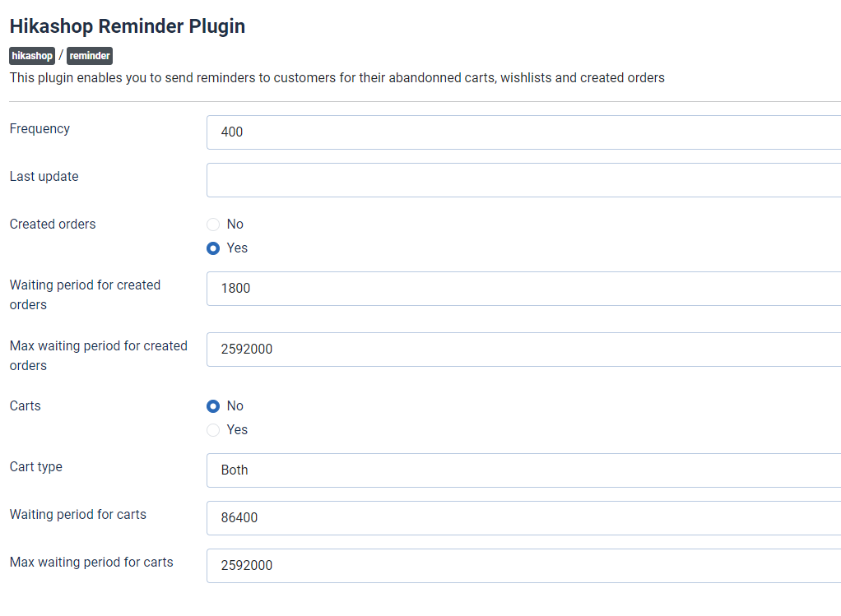Focus the Max waiting period for carts input
Screen dimensions: 841x616
pyautogui.click(x=523, y=566)
